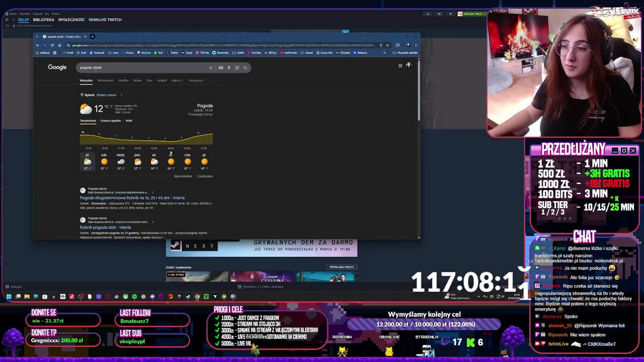The image size is (644, 362).
Task: Start voice search with the microphone icon
Action: coord(229,67)
